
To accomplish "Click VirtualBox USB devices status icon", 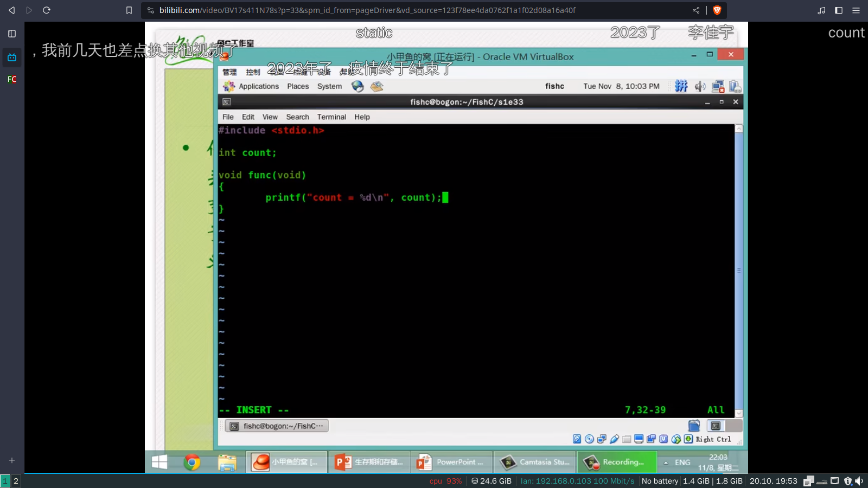I will (x=614, y=439).
